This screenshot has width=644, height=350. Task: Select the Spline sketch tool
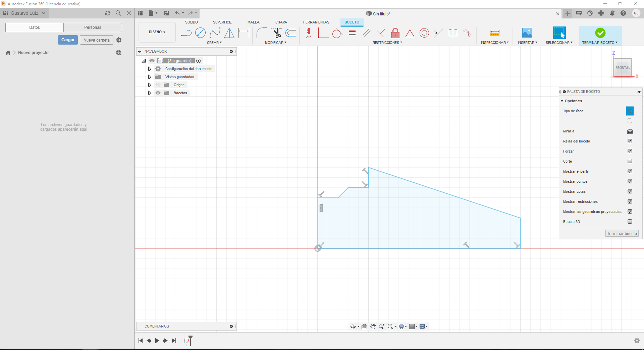pyautogui.click(x=215, y=33)
